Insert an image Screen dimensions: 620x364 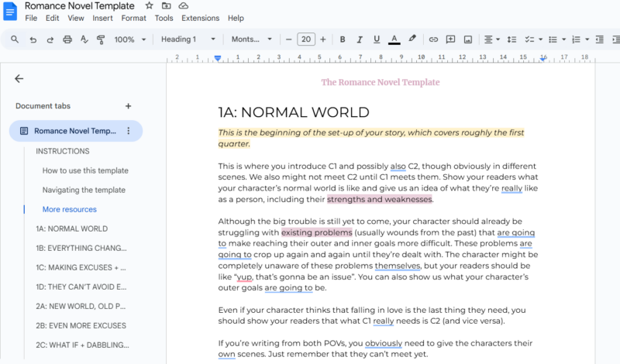click(x=468, y=39)
